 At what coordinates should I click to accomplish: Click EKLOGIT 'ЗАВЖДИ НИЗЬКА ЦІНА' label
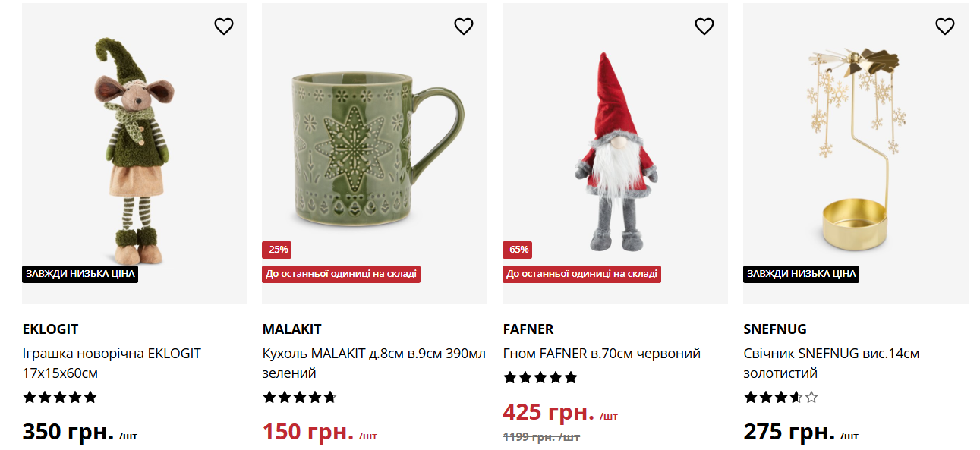pyautogui.click(x=80, y=274)
